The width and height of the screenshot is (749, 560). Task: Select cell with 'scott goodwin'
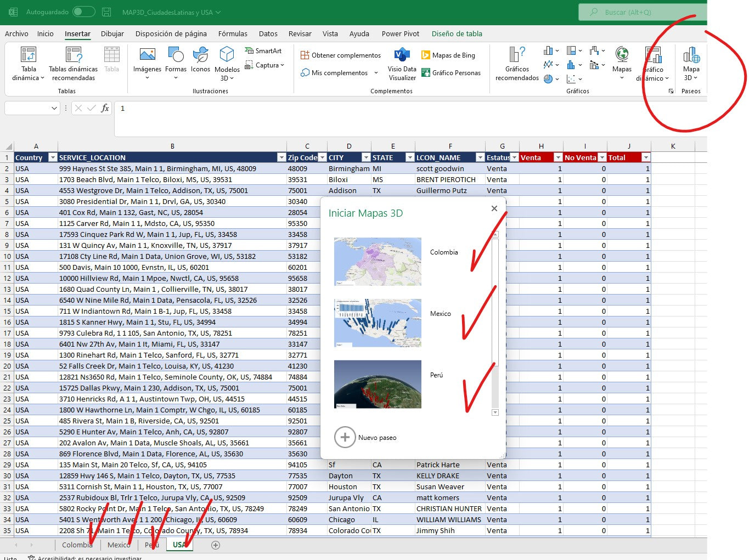[450, 168]
